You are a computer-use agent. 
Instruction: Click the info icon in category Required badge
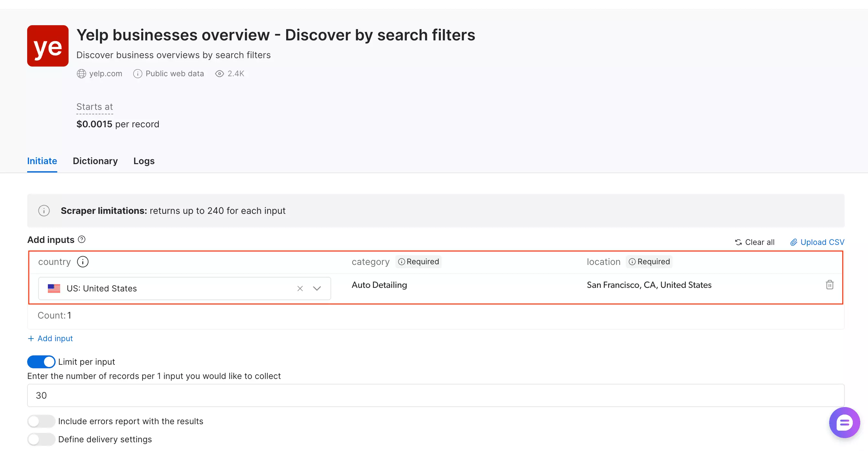tap(402, 262)
